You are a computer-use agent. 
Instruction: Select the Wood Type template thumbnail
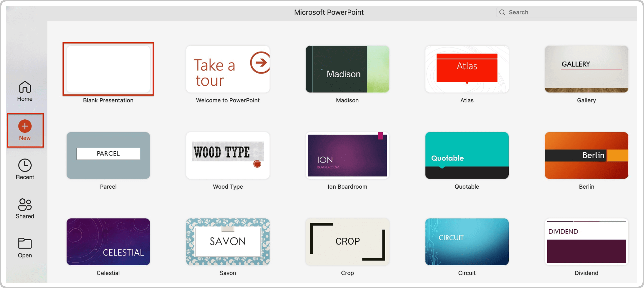pos(228,155)
